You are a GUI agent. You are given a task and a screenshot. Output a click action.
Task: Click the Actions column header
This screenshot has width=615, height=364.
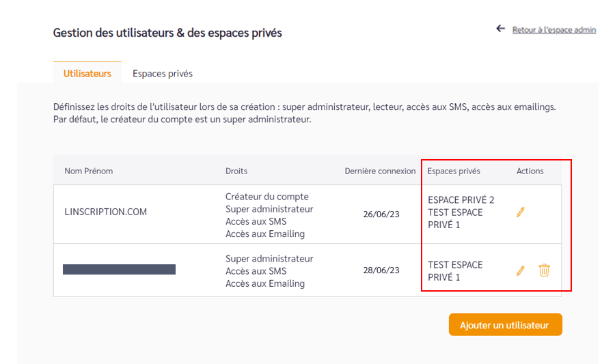tap(530, 171)
